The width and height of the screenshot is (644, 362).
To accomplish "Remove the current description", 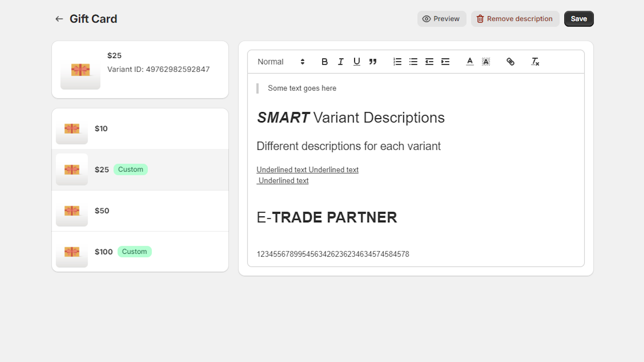I will pyautogui.click(x=515, y=19).
